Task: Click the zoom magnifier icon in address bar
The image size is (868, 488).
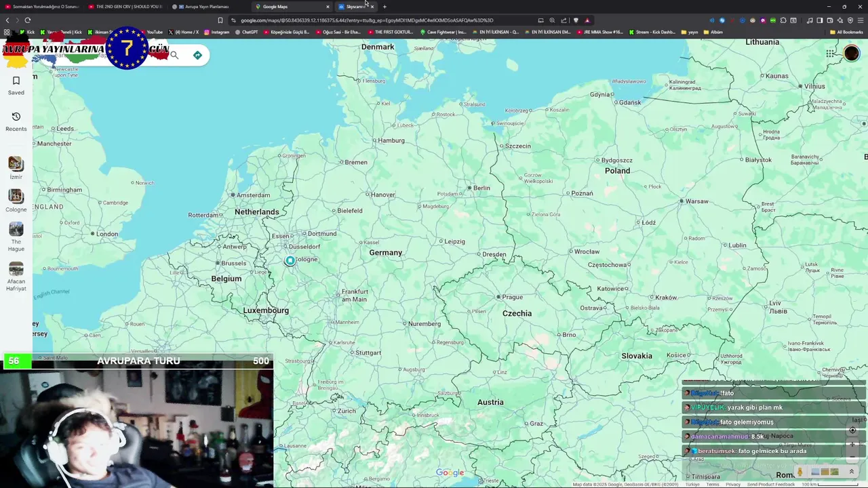Action: (552, 20)
